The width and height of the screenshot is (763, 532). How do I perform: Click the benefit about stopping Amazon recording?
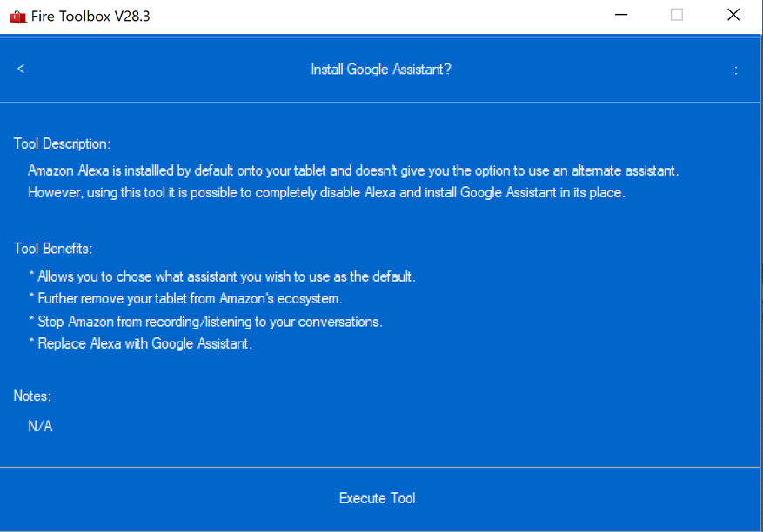click(x=205, y=321)
